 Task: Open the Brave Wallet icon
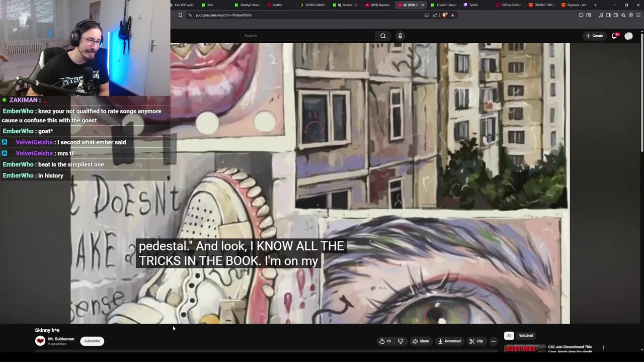[x=615, y=15]
